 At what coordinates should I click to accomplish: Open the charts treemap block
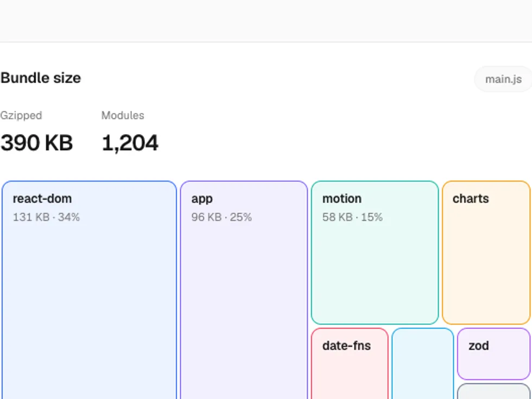pyautogui.click(x=486, y=253)
